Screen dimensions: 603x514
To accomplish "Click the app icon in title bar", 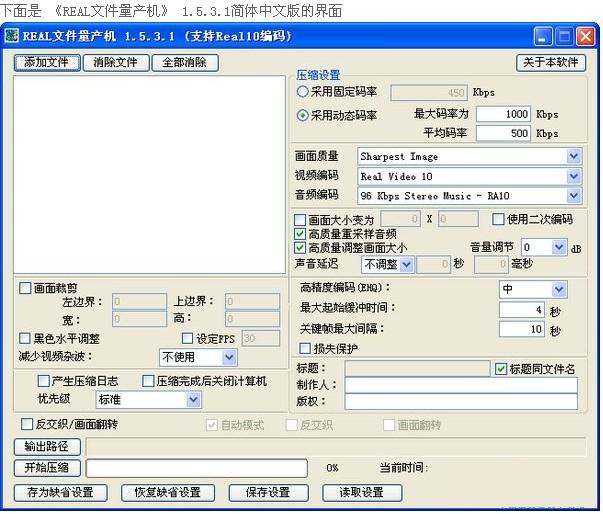I will point(12,36).
